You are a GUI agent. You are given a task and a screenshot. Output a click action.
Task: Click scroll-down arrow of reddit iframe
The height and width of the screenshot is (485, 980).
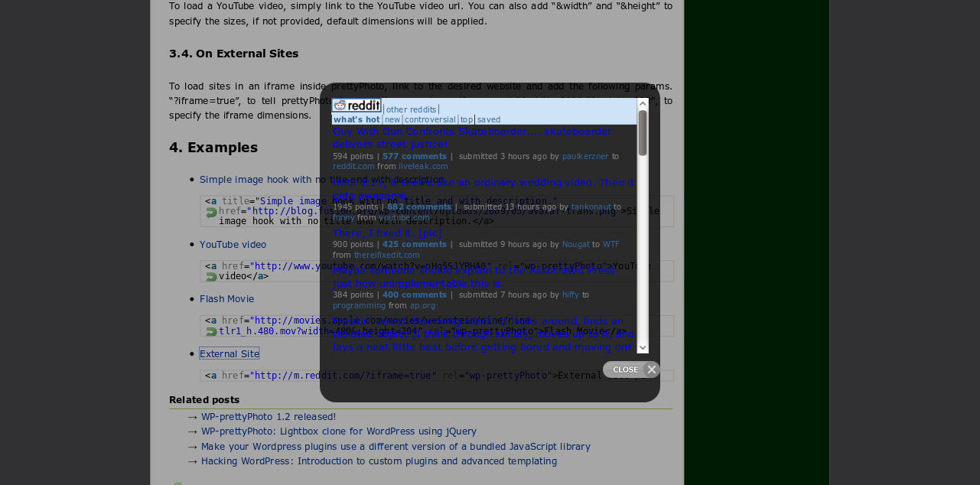643,347
